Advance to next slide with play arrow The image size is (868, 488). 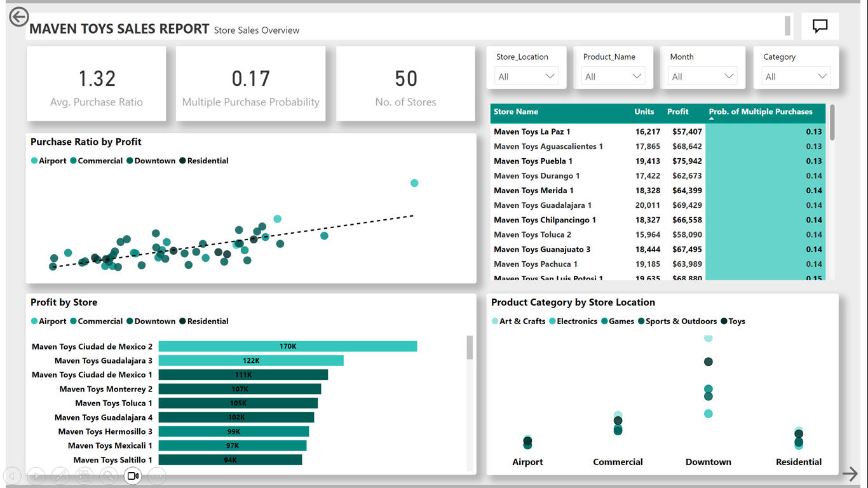tap(36, 475)
